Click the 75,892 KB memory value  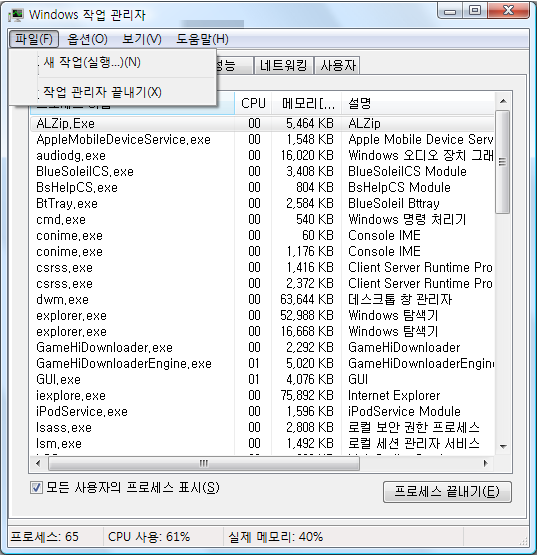click(307, 395)
